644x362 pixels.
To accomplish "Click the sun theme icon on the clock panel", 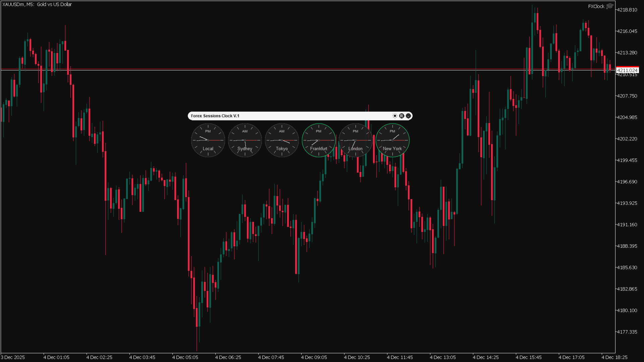I will point(395,116).
